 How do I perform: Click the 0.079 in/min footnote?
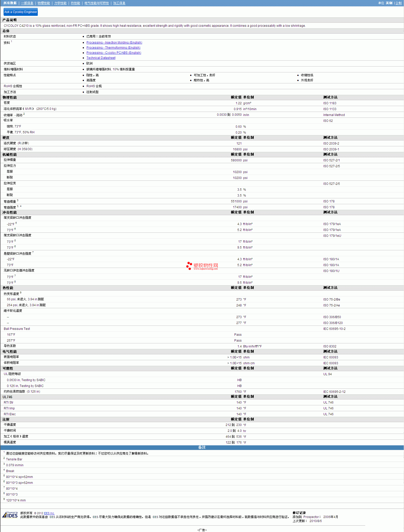15,465
